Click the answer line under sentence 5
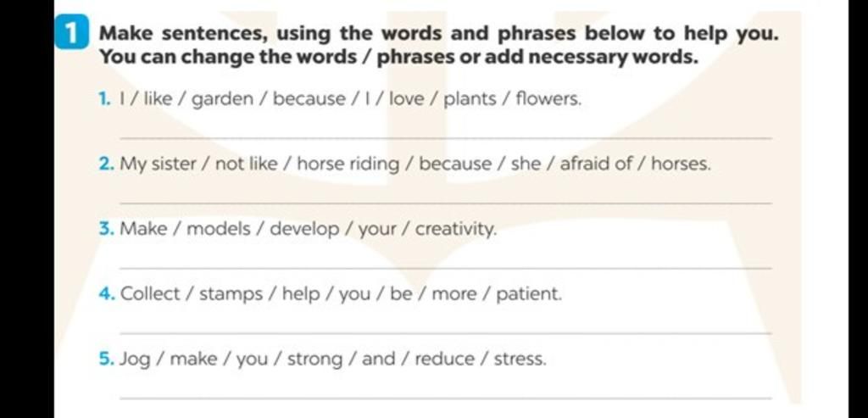Image resolution: width=868 pixels, height=418 pixels. tap(446, 398)
